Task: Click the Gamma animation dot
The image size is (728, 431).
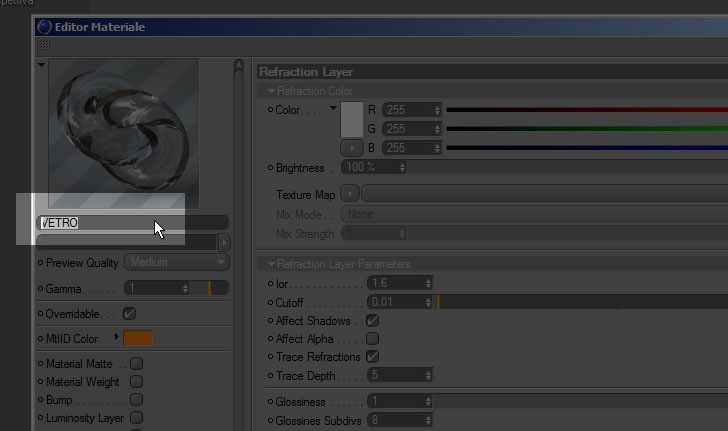Action: tap(40, 289)
